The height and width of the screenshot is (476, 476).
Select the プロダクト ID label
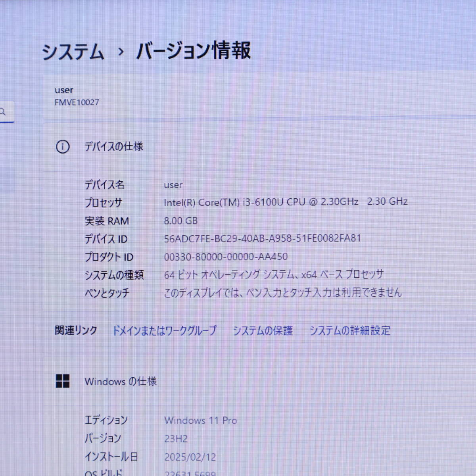(109, 257)
